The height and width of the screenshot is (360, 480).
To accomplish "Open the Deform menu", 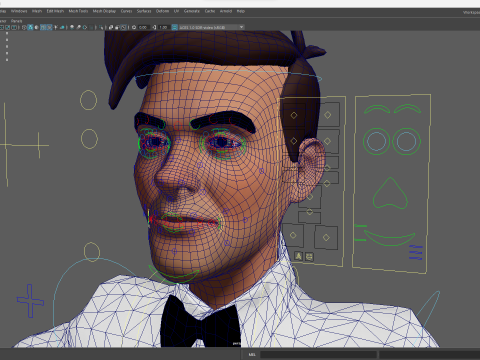I will 162,11.
